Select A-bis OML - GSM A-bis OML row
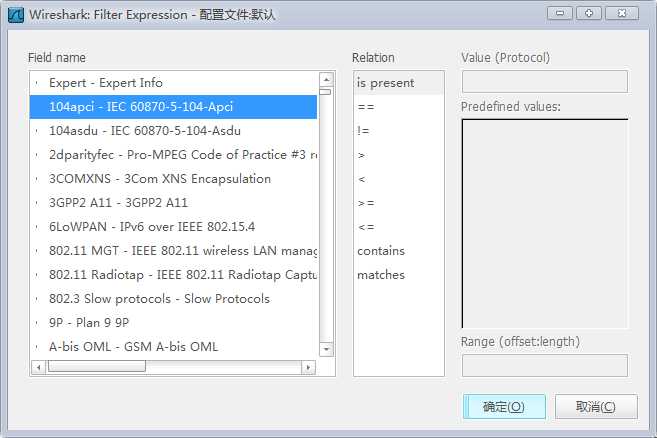Screen dimensions: 657x438 pyautogui.click(x=173, y=347)
